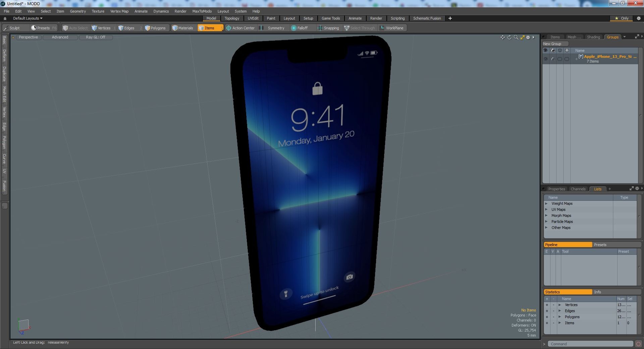Expand Morph Maps list
The width and height of the screenshot is (644, 349).
pos(546,216)
